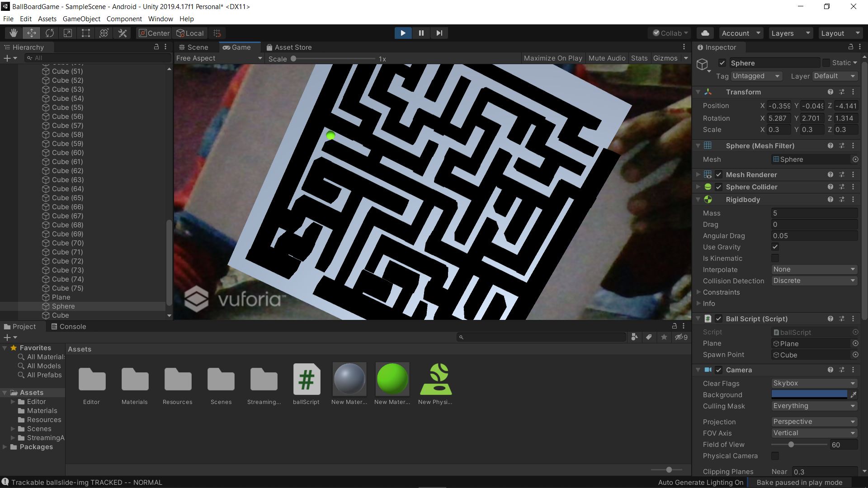Expand the Constraints section
The width and height of the screenshot is (868, 488).
pos(721,292)
